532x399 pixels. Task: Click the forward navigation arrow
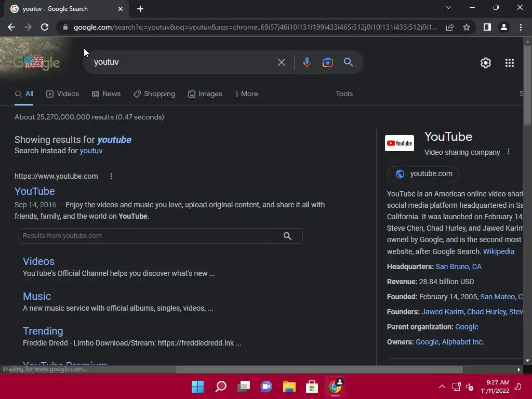pyautogui.click(x=28, y=27)
